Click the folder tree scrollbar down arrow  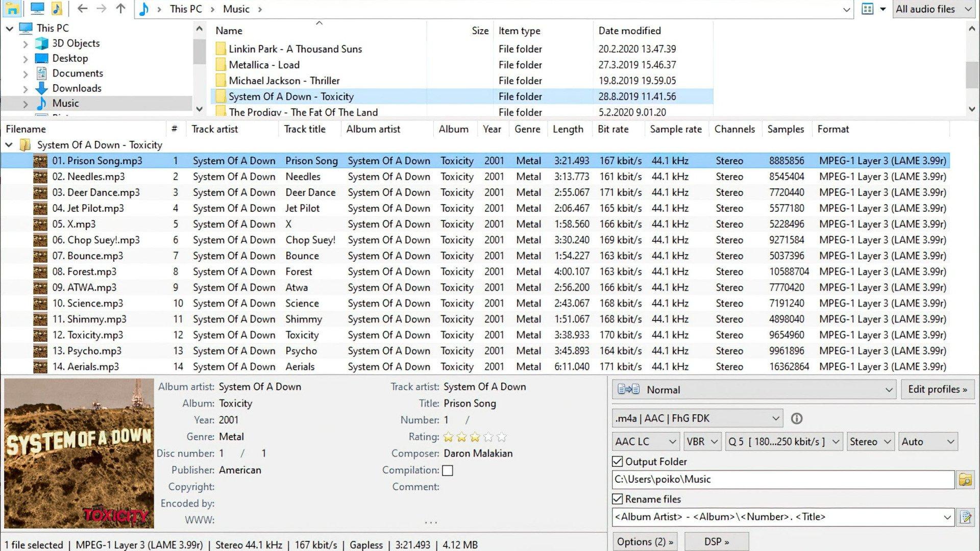point(200,109)
